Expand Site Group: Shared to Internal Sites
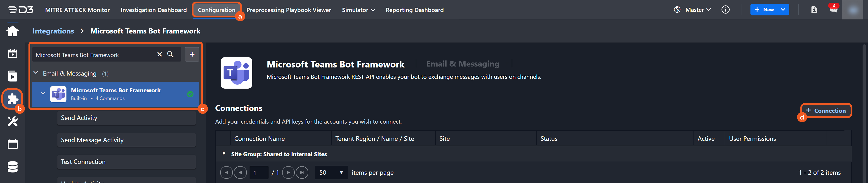This screenshot has height=183, width=868. pyautogui.click(x=224, y=154)
